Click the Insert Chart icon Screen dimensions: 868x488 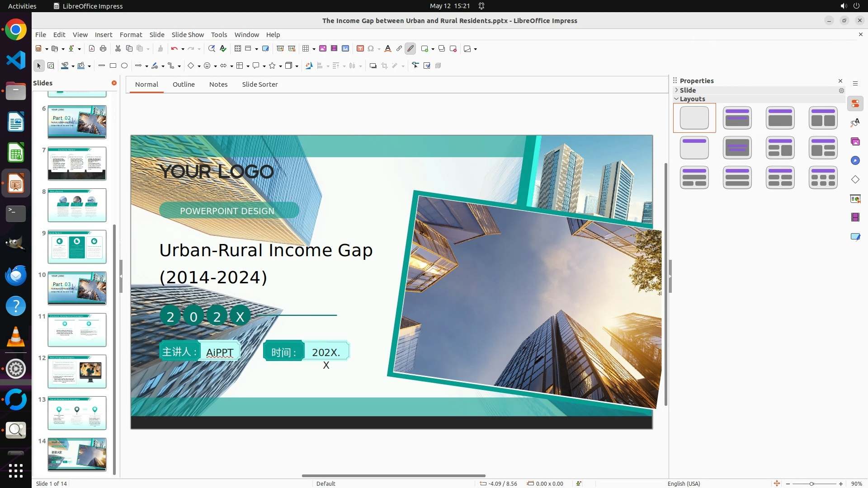[345, 48]
